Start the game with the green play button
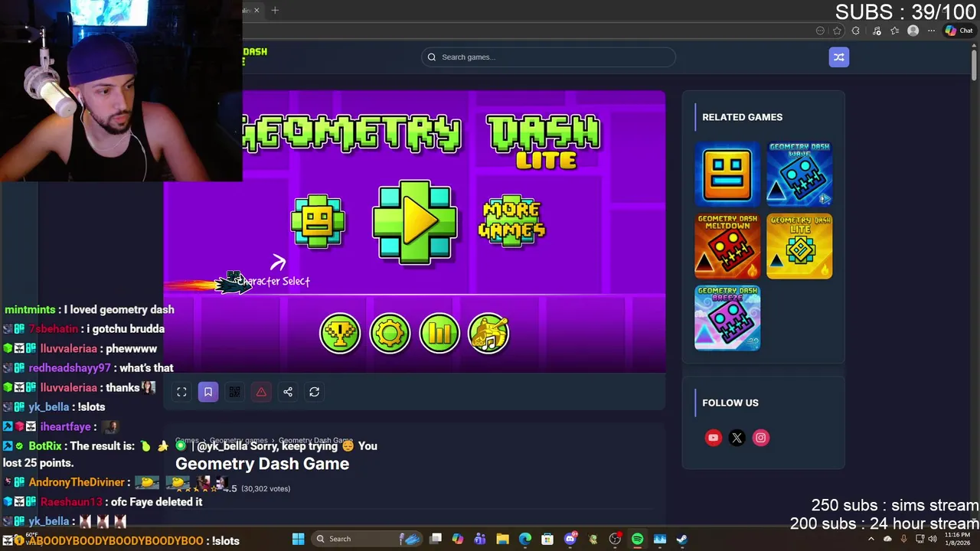Screen dimensions: 980x551 pos(414,222)
